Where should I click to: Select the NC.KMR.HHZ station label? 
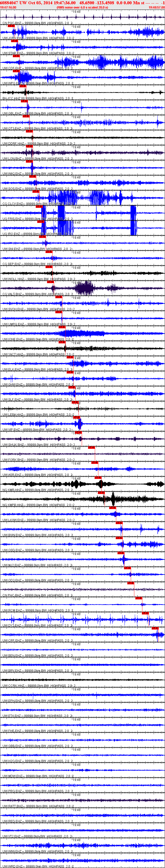(x=37, y=490)
